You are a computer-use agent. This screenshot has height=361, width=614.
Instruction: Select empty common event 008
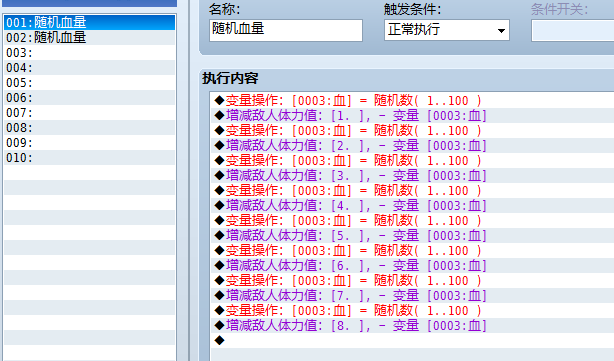pos(89,128)
